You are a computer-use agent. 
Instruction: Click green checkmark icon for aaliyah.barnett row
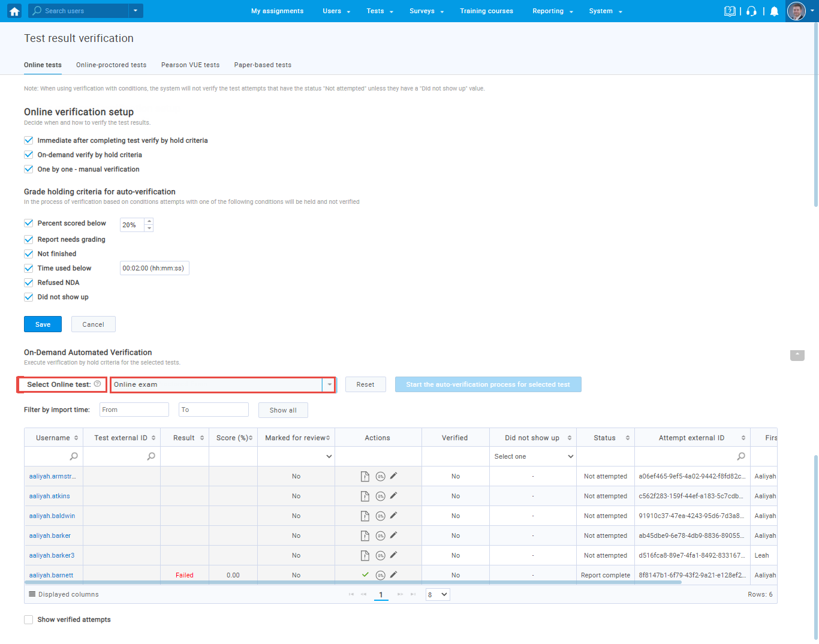click(x=365, y=574)
